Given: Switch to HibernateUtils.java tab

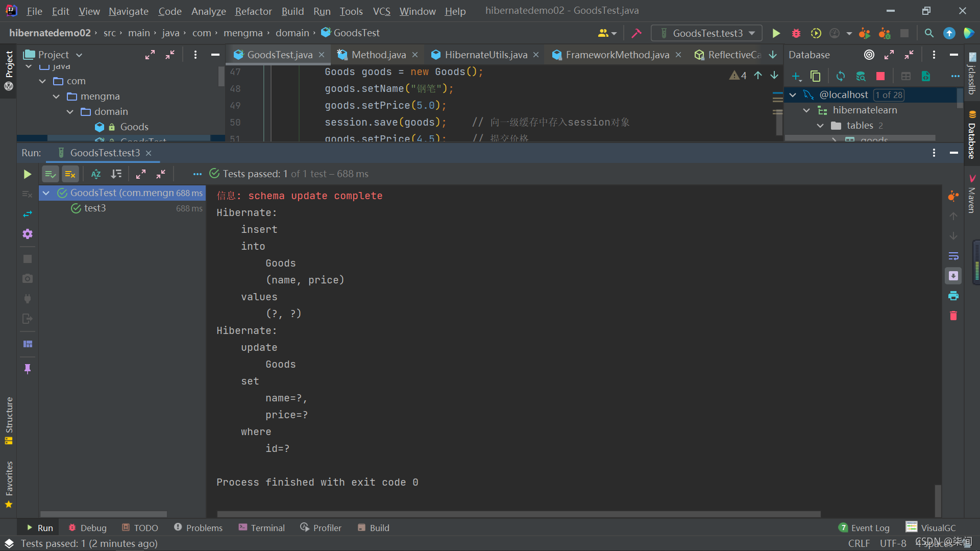Looking at the screenshot, I should click(x=486, y=55).
